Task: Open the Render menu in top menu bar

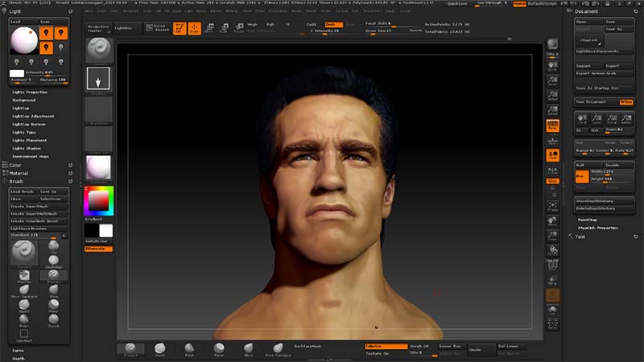Action: tap(296, 11)
